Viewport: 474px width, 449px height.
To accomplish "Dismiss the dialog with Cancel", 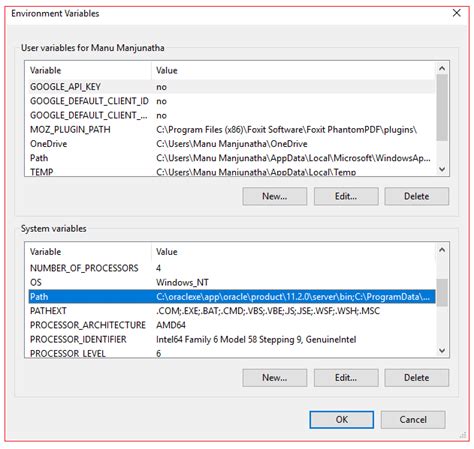I will pos(413,419).
